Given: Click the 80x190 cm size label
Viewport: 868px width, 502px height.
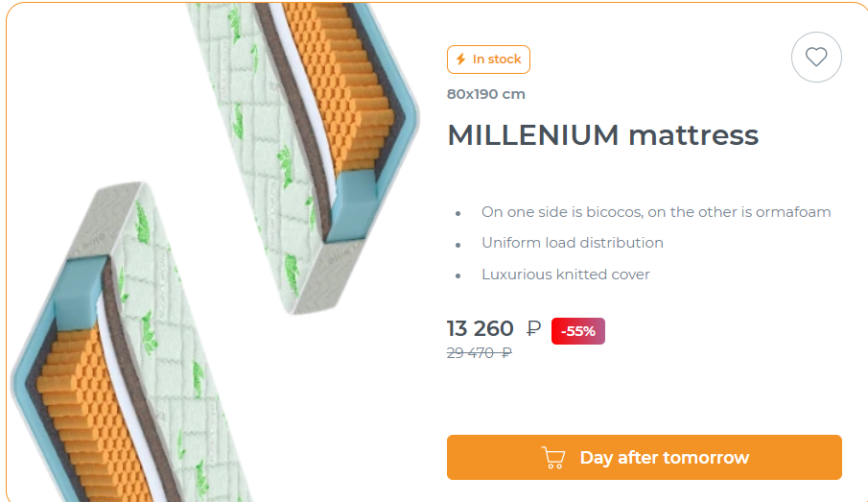Looking at the screenshot, I should [486, 94].
